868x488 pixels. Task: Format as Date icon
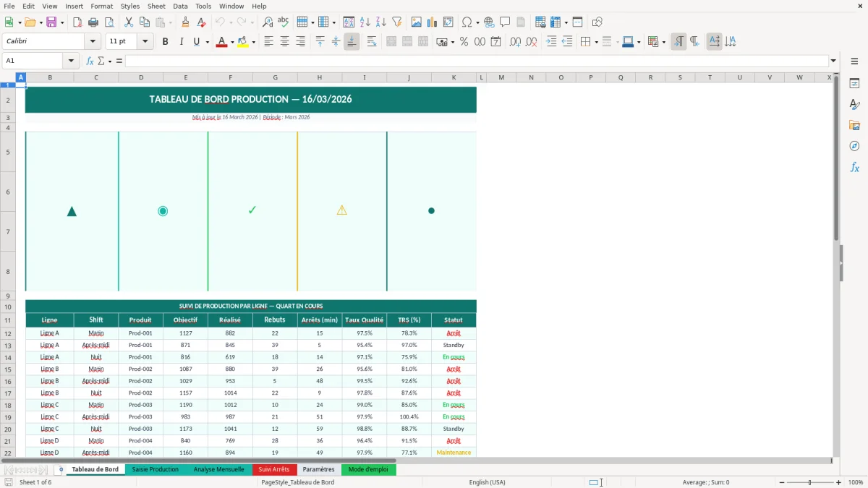tap(496, 42)
